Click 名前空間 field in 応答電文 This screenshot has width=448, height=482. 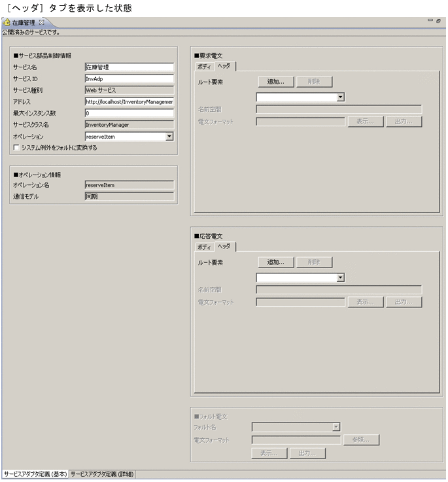(339, 290)
